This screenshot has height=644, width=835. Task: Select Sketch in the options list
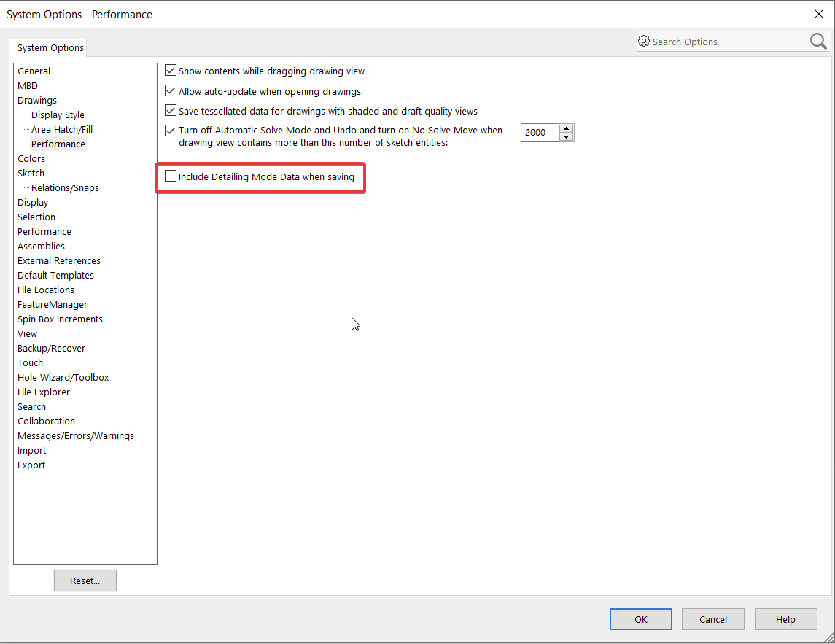(x=31, y=173)
